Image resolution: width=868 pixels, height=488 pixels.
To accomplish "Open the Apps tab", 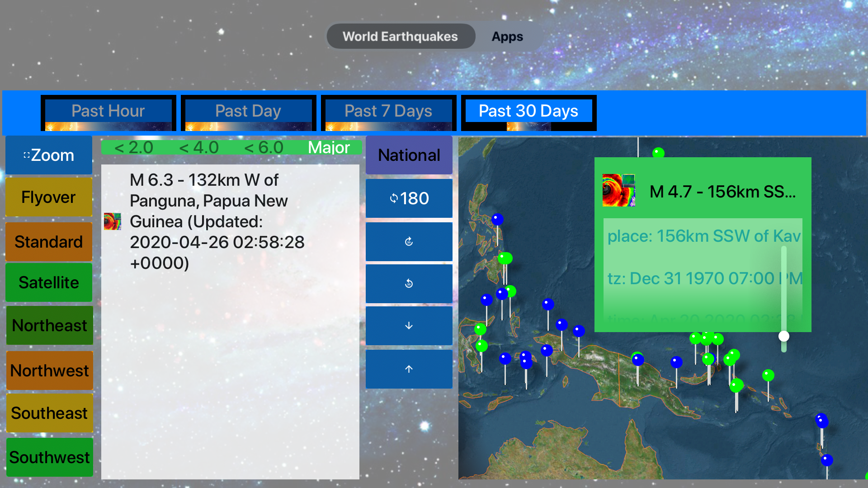I will tap(507, 36).
